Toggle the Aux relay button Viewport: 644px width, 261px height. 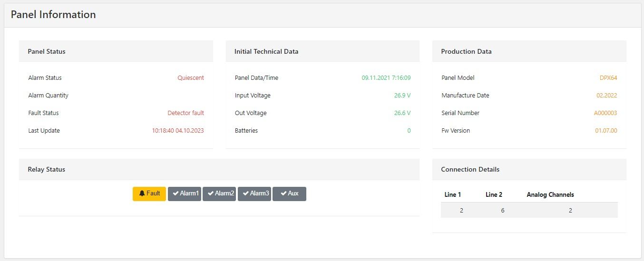(289, 194)
